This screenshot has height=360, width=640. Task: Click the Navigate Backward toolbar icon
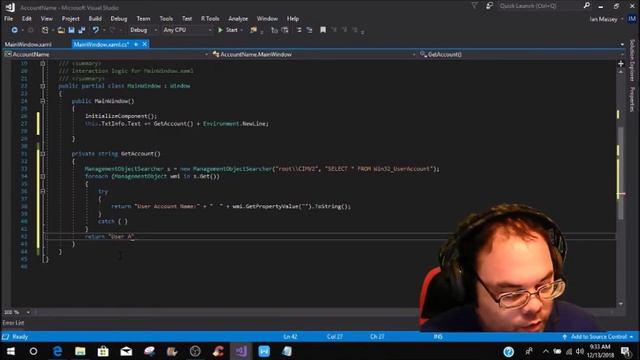point(14,30)
